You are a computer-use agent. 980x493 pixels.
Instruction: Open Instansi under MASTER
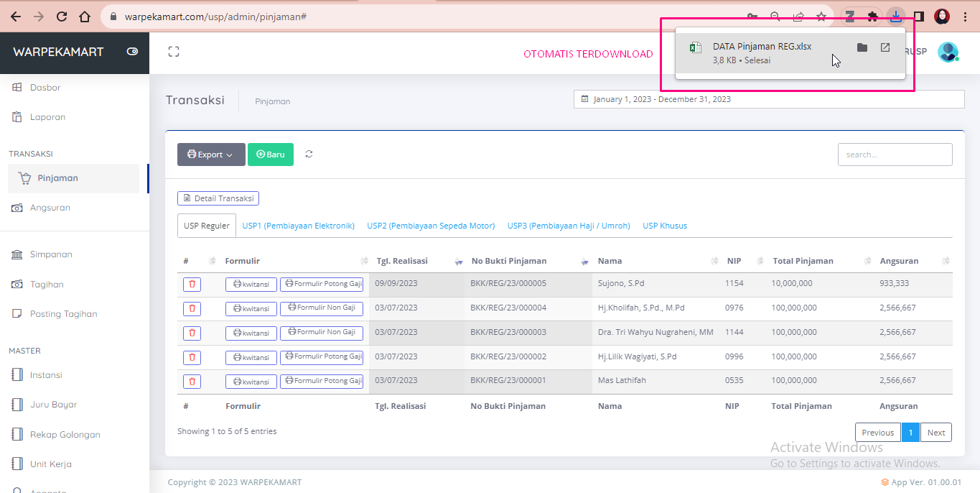(46, 375)
